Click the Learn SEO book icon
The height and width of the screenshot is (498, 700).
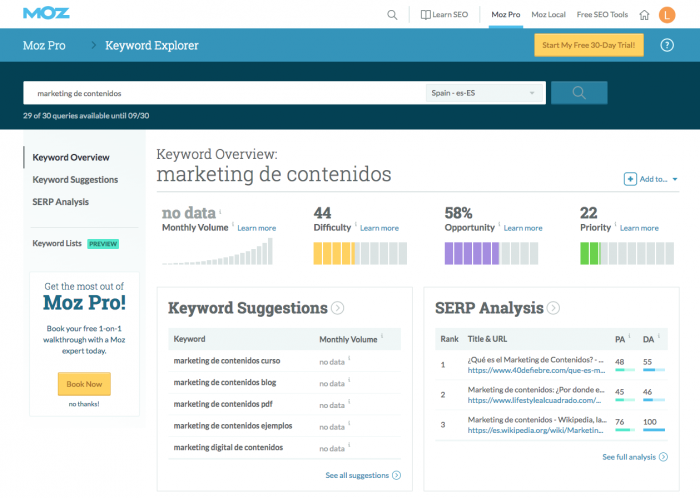(425, 15)
